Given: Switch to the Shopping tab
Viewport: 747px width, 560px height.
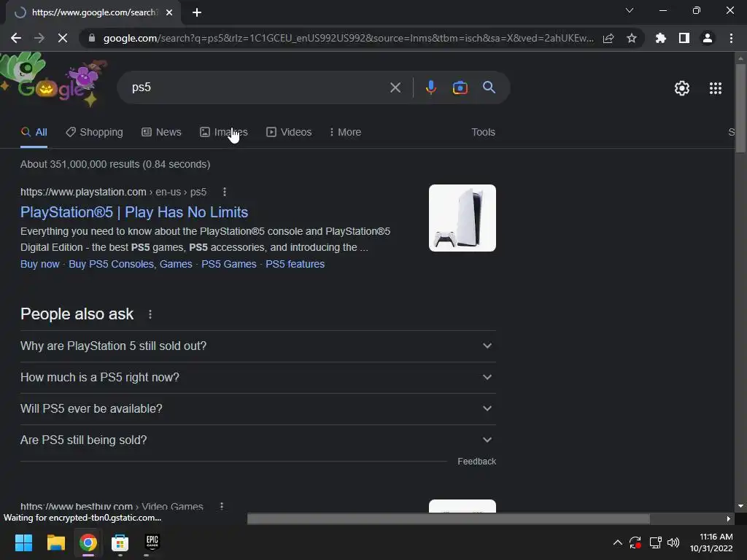Looking at the screenshot, I should [94, 132].
